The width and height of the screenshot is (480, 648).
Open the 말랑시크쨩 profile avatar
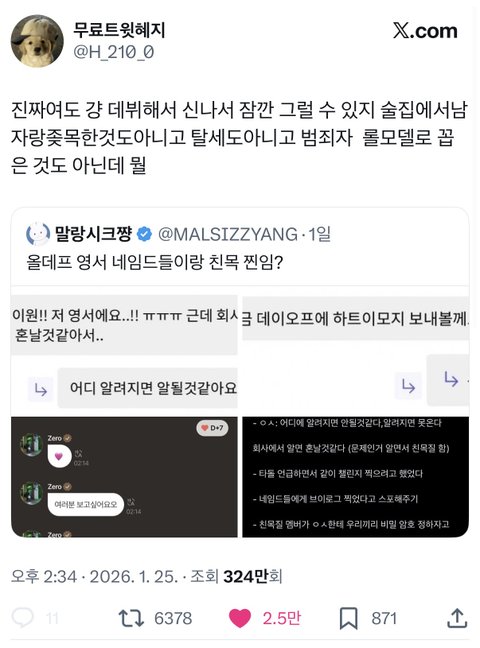point(38,234)
